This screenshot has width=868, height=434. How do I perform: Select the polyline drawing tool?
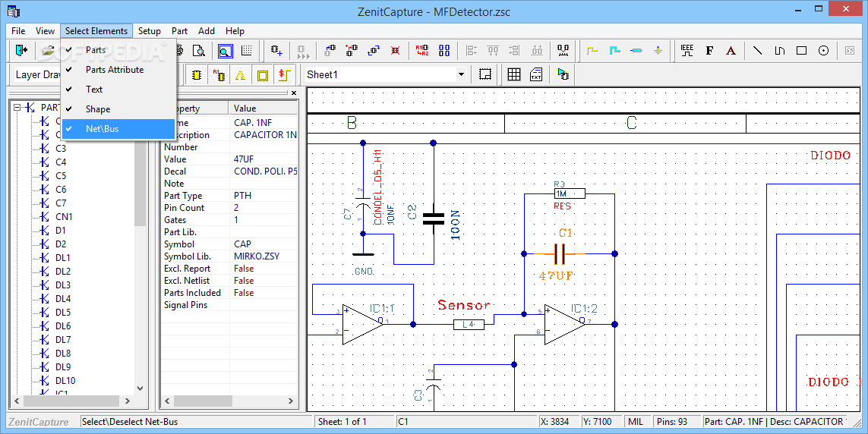click(x=779, y=51)
